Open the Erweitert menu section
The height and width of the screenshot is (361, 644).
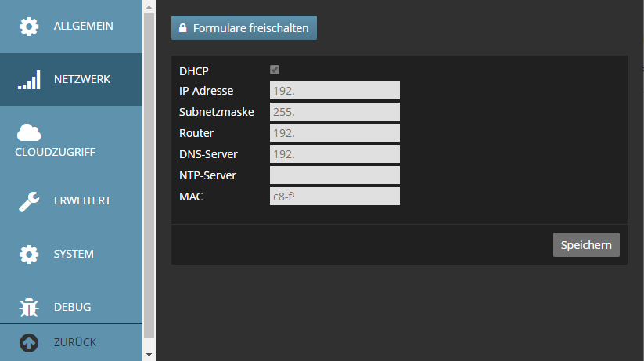[x=82, y=201]
